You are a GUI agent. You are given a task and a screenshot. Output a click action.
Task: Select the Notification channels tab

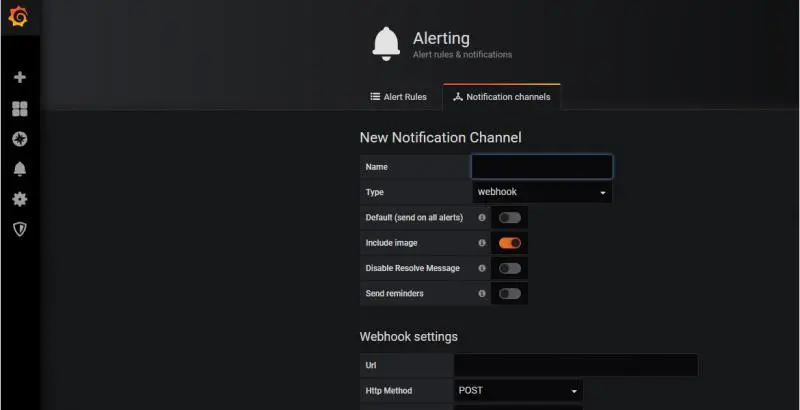click(502, 97)
